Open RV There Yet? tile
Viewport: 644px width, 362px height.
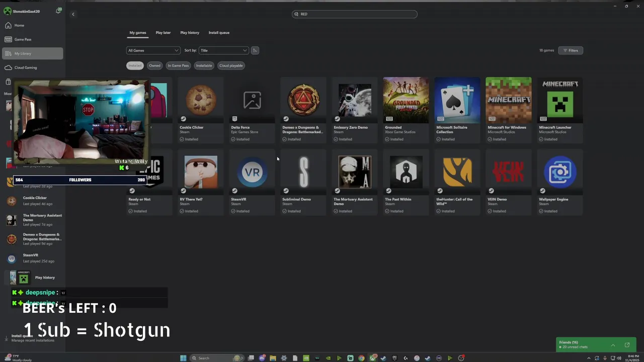coord(201,182)
